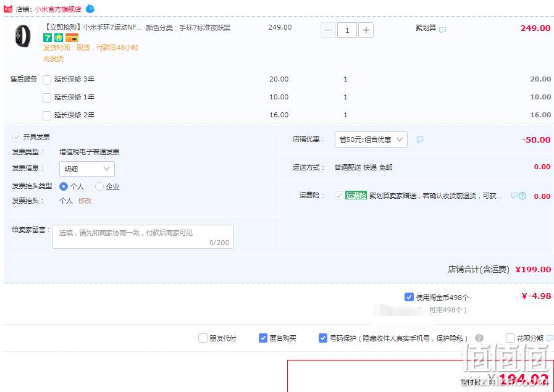Click the 普通配送 快递 免邮 shipping method text
Viewport: 554px width, 392px height.
pos(364,167)
